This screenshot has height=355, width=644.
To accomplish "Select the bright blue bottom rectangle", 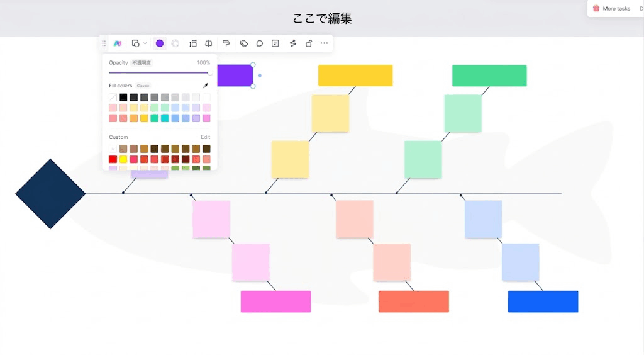I will [x=543, y=301].
